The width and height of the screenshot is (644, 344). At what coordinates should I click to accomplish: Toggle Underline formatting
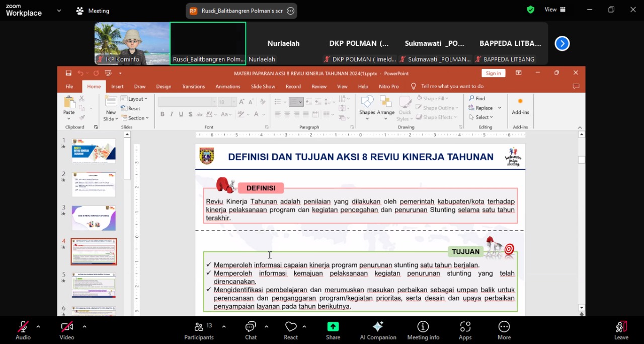click(181, 114)
